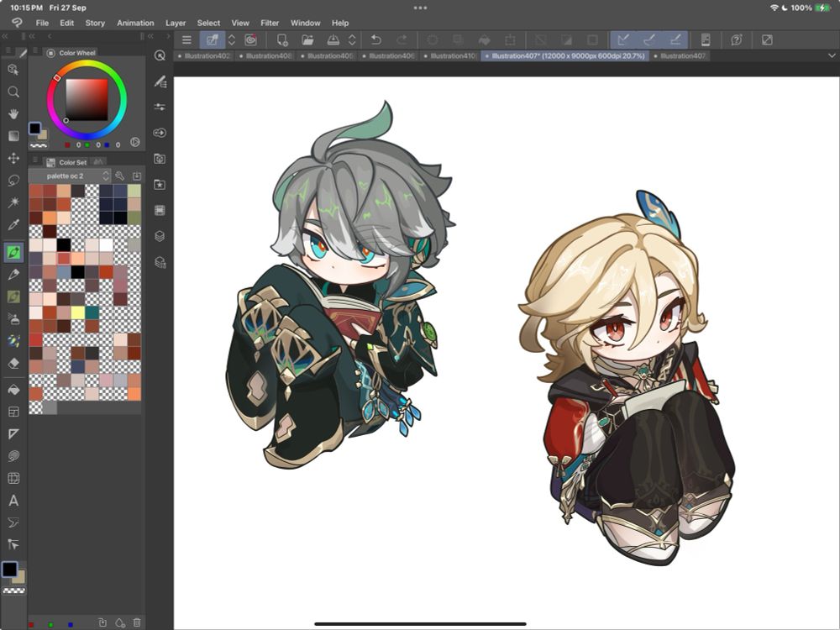840x630 pixels.
Task: Select the Zoom magnifier tool
Action: 13,92
